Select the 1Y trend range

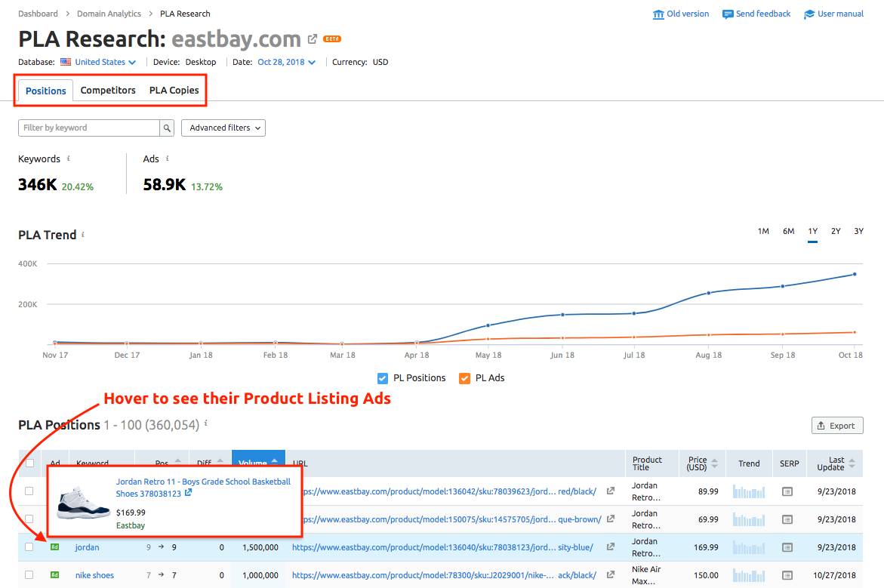812,231
